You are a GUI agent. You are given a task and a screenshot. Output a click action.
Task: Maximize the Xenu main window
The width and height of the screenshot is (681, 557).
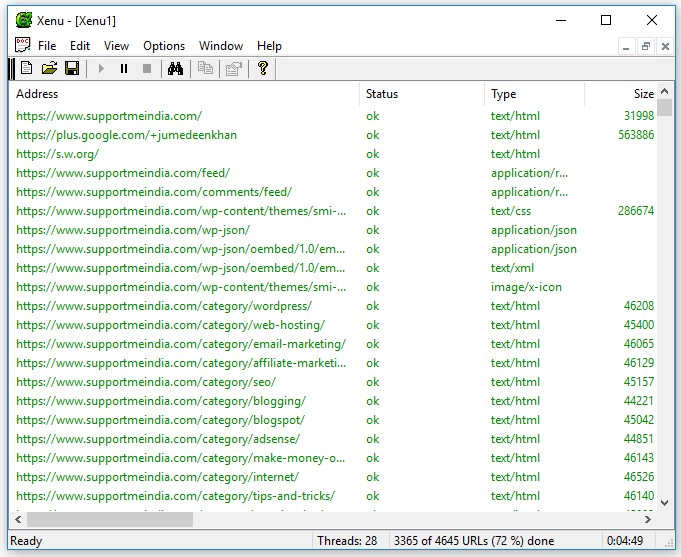point(606,20)
